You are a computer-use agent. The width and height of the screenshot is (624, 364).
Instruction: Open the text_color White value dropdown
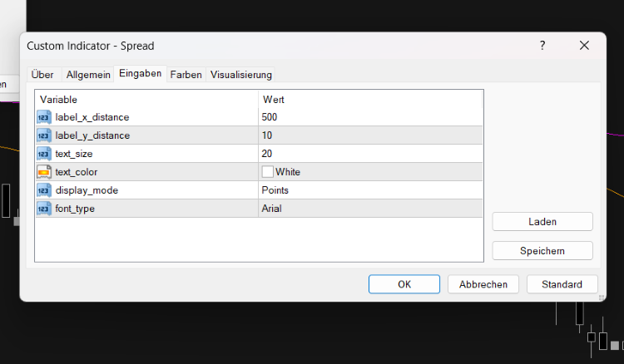(370, 172)
